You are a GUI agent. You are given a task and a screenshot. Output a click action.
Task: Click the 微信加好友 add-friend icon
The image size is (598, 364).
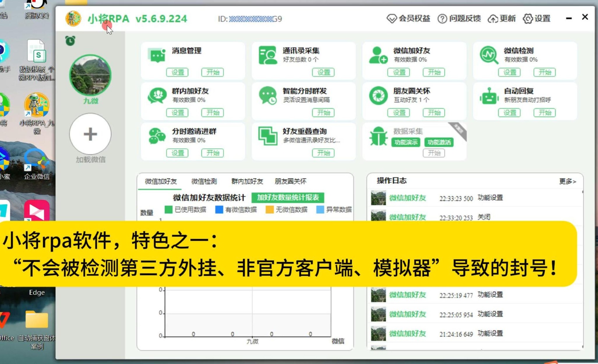point(378,55)
